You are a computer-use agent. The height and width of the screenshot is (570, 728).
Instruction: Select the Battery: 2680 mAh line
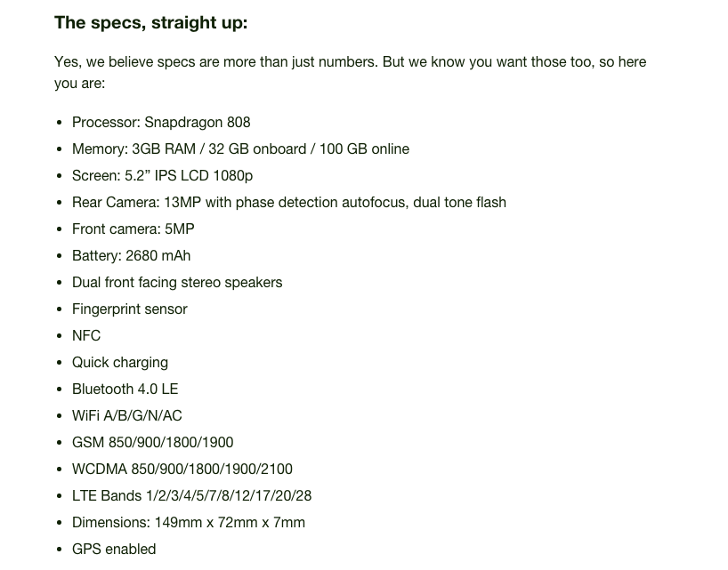tap(131, 256)
